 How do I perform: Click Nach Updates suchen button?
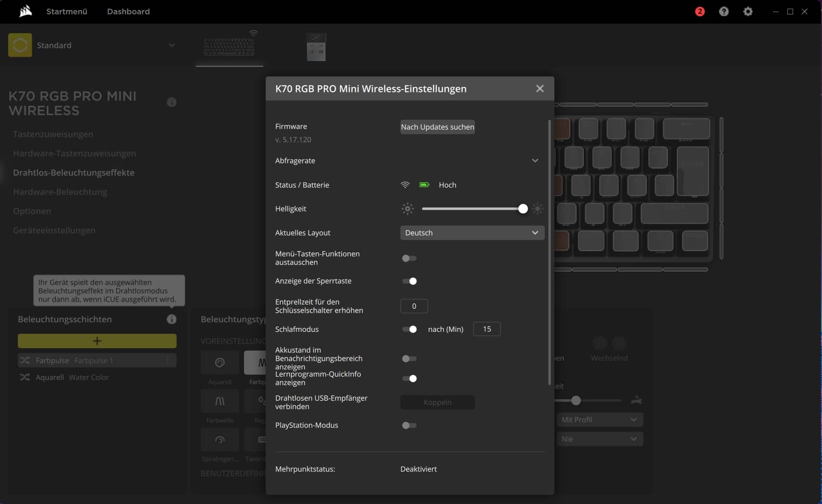(x=437, y=127)
